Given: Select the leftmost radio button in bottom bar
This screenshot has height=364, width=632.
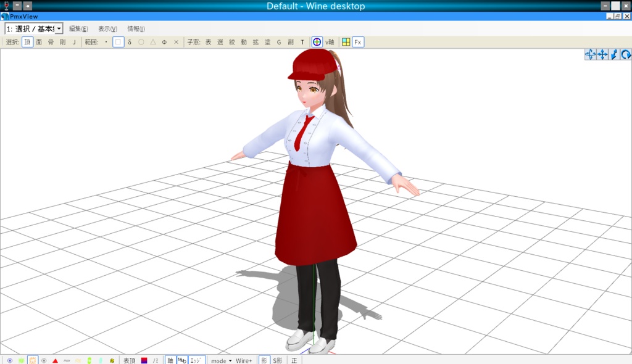Looking at the screenshot, I should pyautogui.click(x=9, y=360).
